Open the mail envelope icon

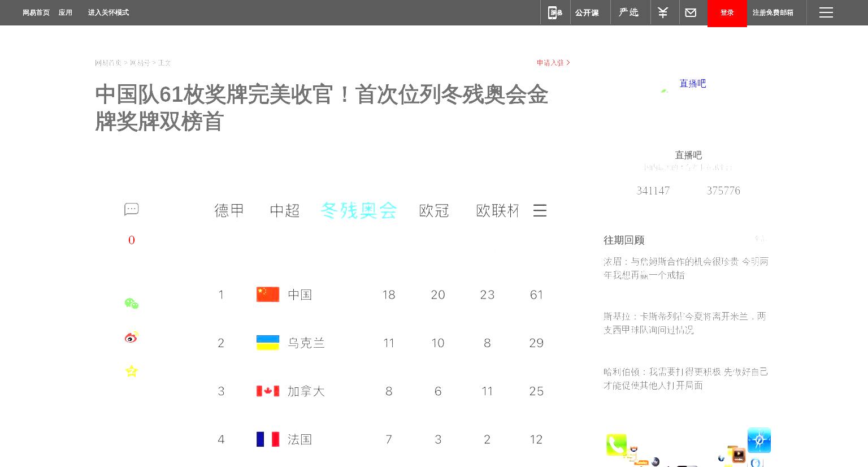(x=691, y=12)
